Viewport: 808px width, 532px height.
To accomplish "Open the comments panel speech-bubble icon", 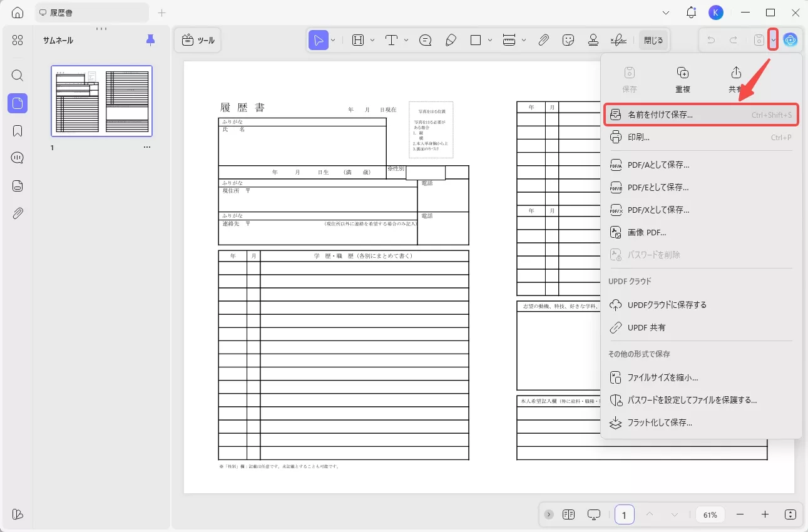I will tap(18, 158).
